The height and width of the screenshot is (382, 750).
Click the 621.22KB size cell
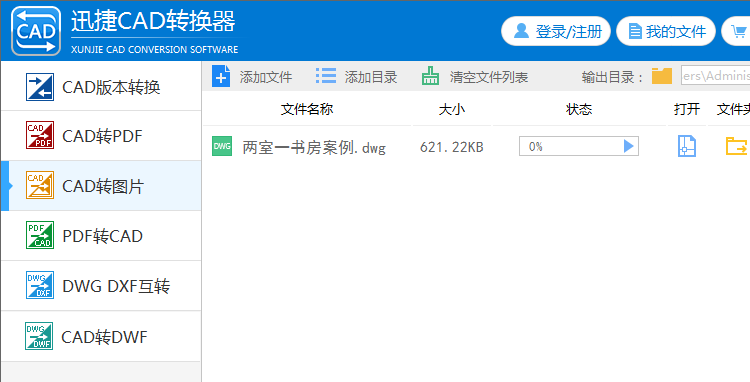pyautogui.click(x=452, y=147)
